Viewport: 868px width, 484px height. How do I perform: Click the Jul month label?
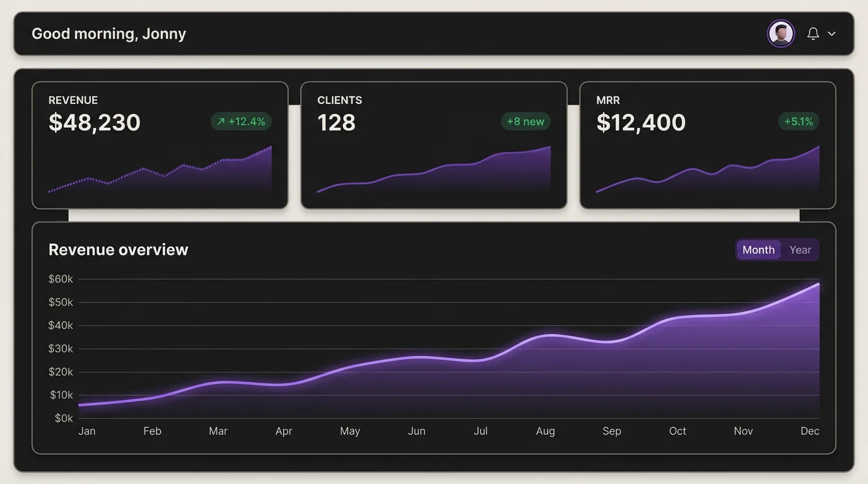coord(481,431)
